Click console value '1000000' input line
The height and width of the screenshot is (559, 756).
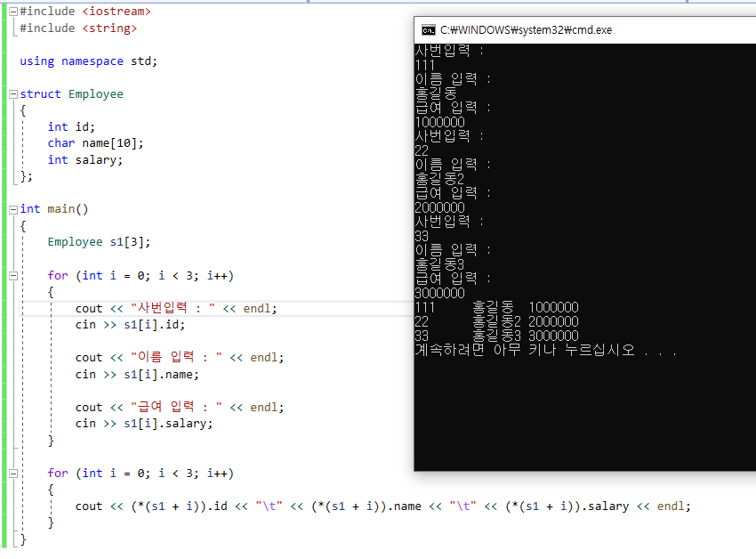(439, 122)
